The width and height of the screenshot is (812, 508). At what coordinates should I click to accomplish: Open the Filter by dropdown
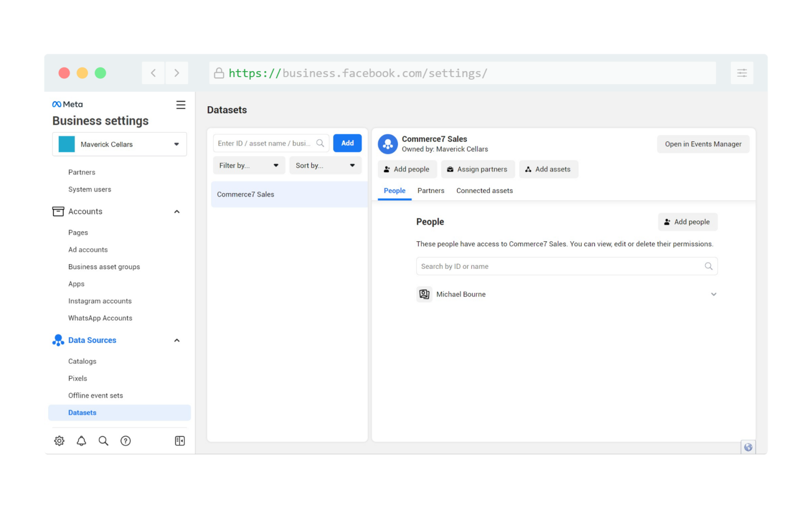point(249,166)
